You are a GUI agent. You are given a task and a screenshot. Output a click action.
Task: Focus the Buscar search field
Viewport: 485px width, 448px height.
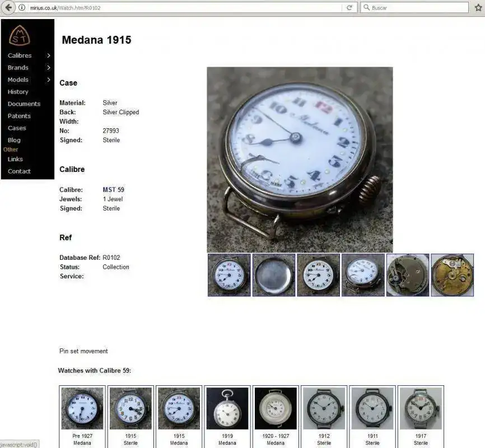[414, 7]
